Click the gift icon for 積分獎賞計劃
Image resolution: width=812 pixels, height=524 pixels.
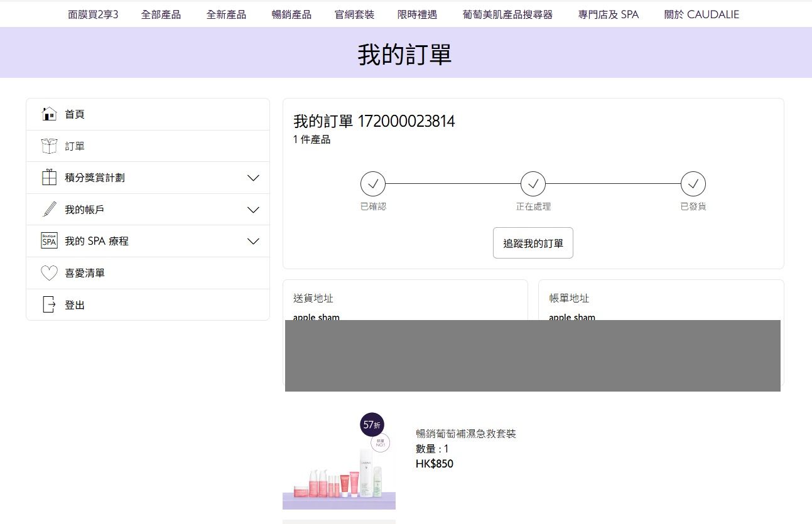[49, 178]
